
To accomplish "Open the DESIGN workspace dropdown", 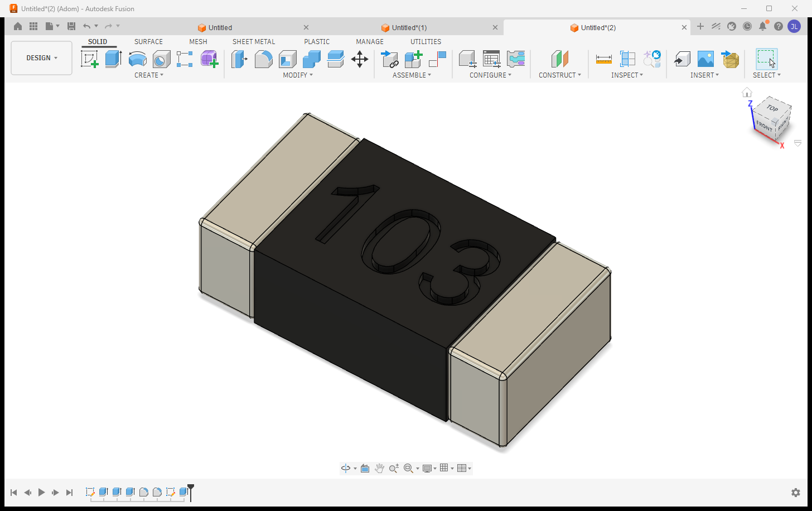I will (x=42, y=58).
